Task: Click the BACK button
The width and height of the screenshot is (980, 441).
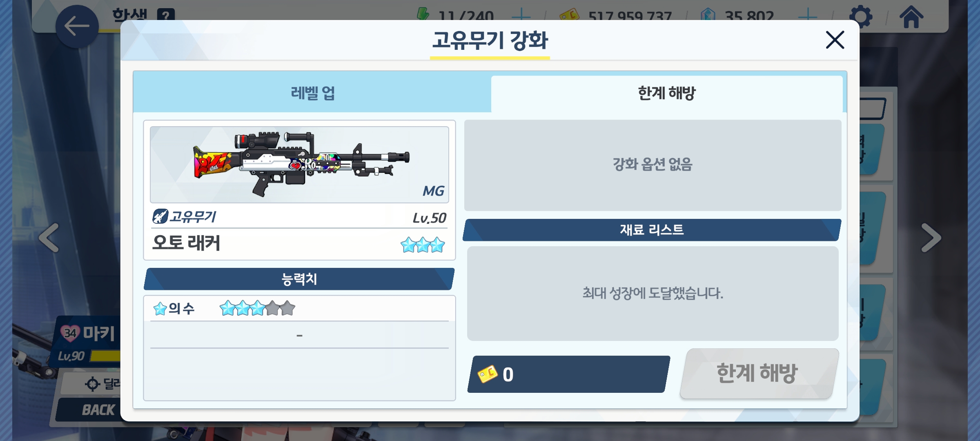Action: [x=98, y=410]
